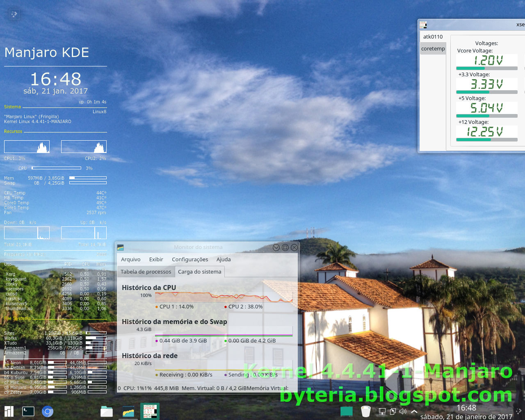Click conky Kernel Linux 4.4.41-1-MANJARO line
The image size is (525, 420).
[38, 121]
